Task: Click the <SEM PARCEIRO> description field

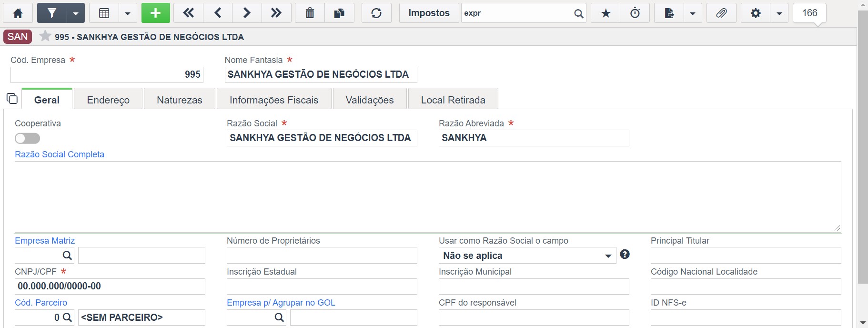Action: tap(141, 318)
